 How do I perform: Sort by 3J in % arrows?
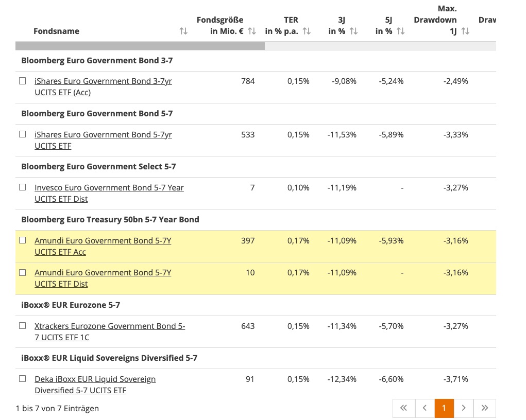pyautogui.click(x=353, y=31)
